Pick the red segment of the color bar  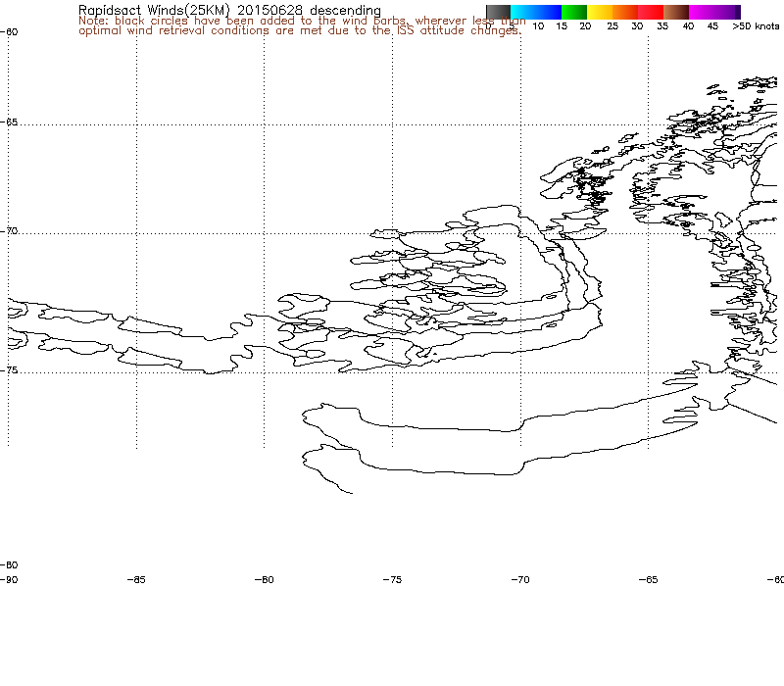pos(651,12)
